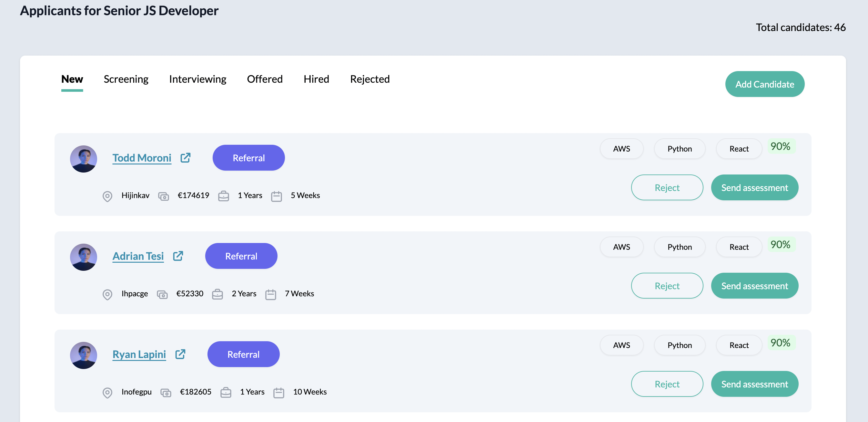The height and width of the screenshot is (422, 868).
Task: Click the salary/currency icon for Adrian Tesi
Action: 163,294
